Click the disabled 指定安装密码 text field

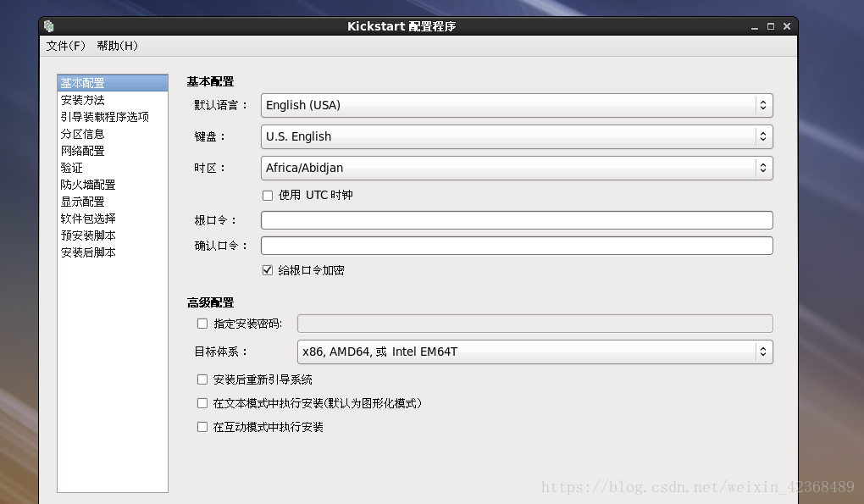click(535, 324)
